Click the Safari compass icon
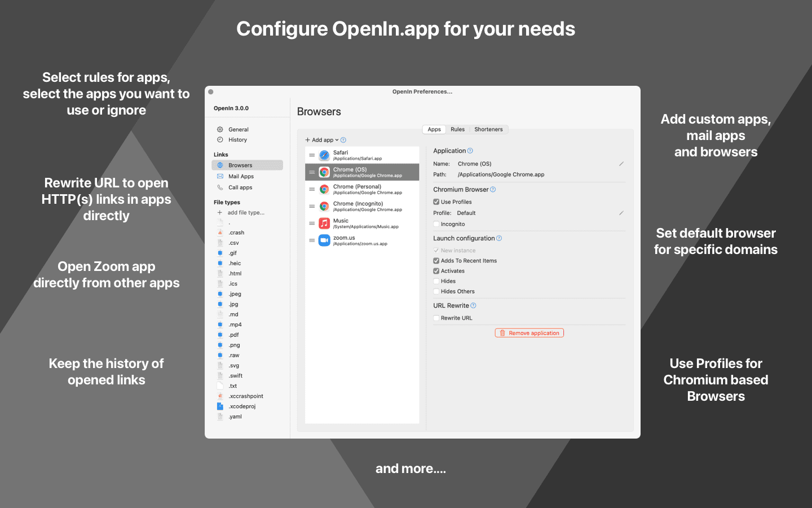812x508 pixels. pos(324,155)
